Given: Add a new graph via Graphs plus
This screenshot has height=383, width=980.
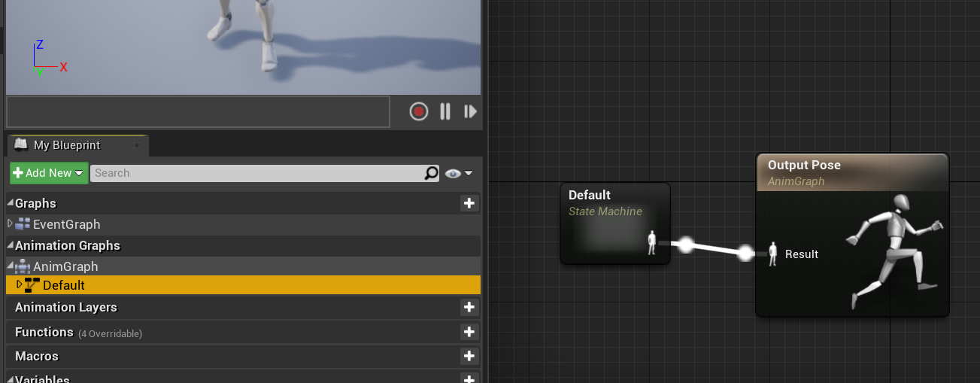Looking at the screenshot, I should (469, 203).
